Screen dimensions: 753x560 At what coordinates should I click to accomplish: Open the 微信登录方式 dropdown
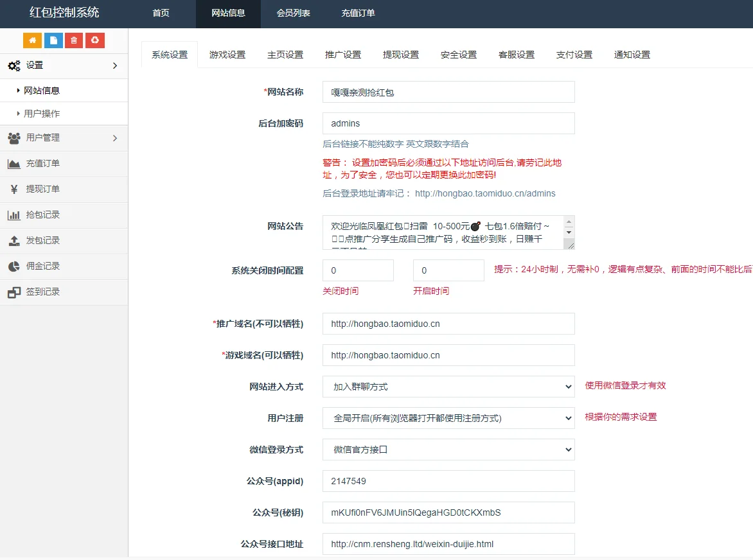click(448, 450)
